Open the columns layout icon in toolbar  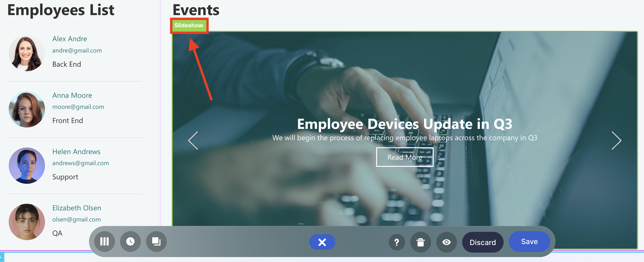[105, 242]
